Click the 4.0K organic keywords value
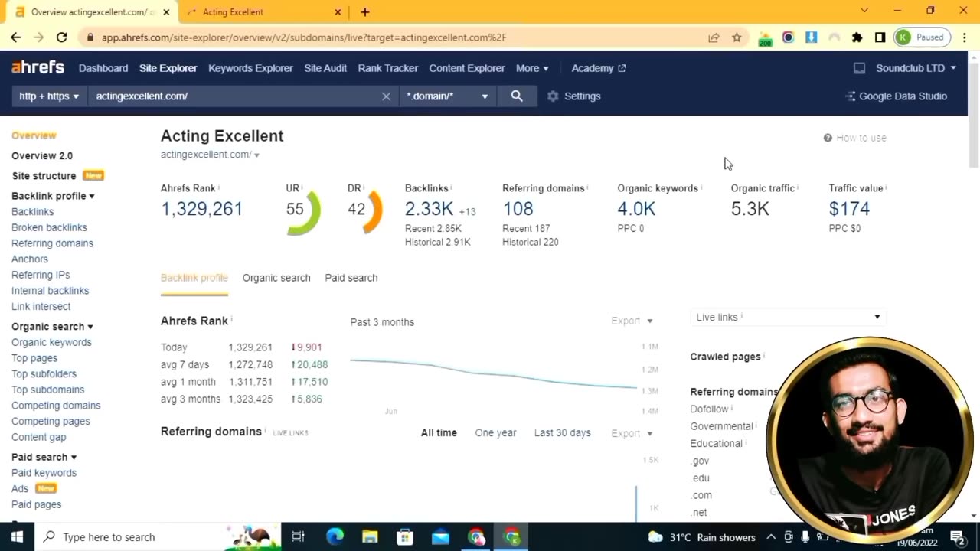 point(636,209)
